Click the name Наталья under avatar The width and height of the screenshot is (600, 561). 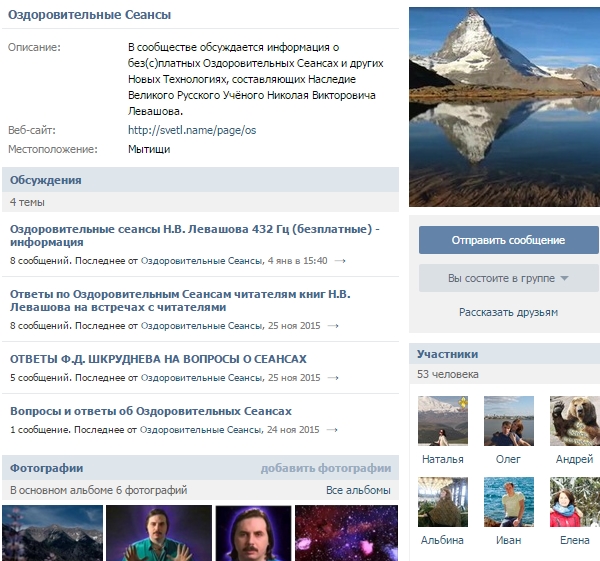[x=443, y=459]
